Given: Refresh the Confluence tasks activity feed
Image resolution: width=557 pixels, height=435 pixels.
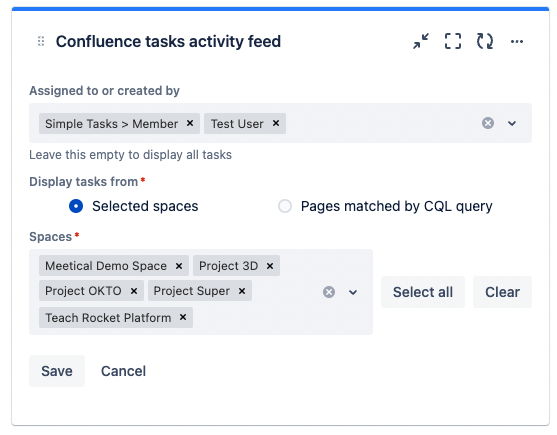Looking at the screenshot, I should tap(485, 41).
